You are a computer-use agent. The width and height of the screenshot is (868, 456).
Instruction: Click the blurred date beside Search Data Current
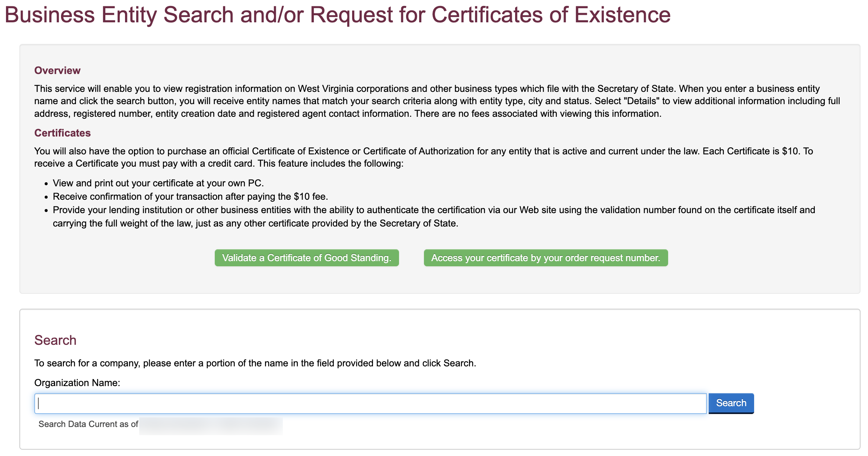pos(211,426)
